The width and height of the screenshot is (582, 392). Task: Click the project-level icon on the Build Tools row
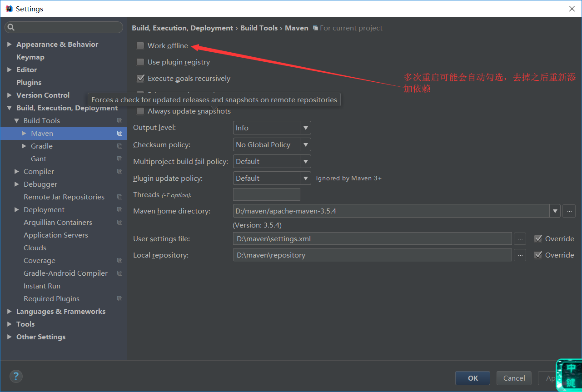click(x=119, y=121)
